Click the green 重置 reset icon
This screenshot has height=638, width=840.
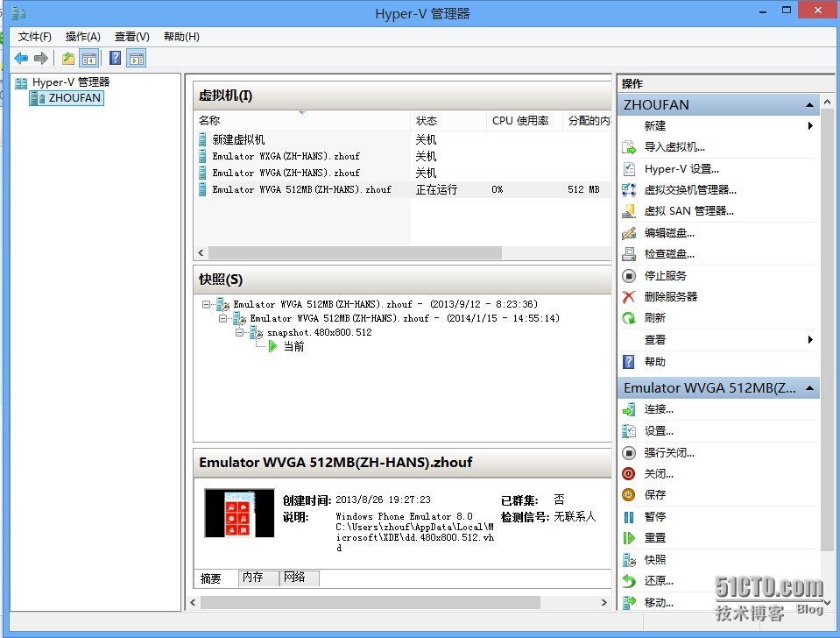pos(628,538)
